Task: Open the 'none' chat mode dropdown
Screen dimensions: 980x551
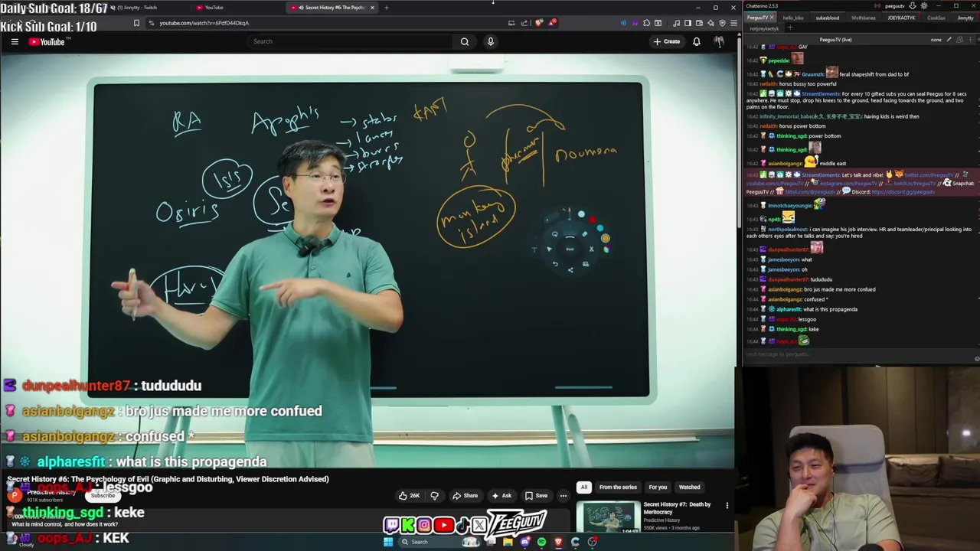Action: pos(936,40)
